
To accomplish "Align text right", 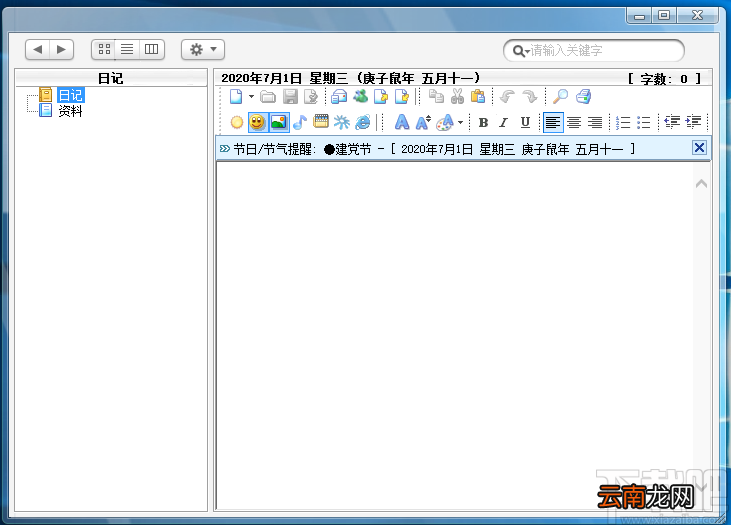I will pyautogui.click(x=595, y=123).
